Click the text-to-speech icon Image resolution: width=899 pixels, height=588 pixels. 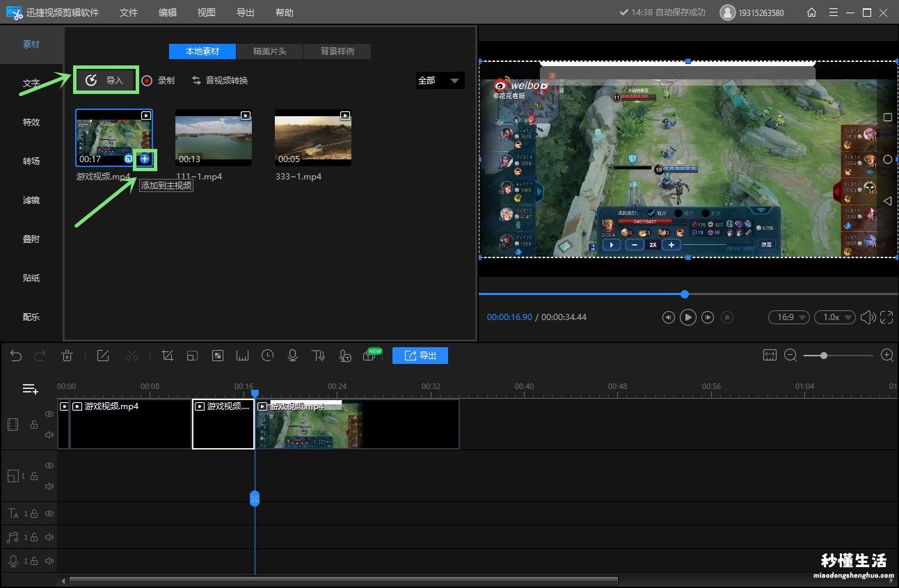[319, 356]
